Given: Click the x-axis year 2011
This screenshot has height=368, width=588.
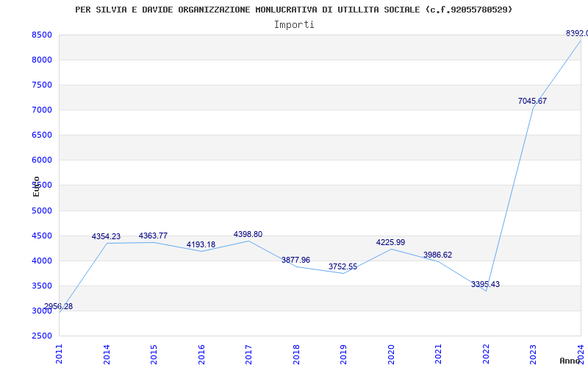Looking at the screenshot, I should tap(59, 354).
